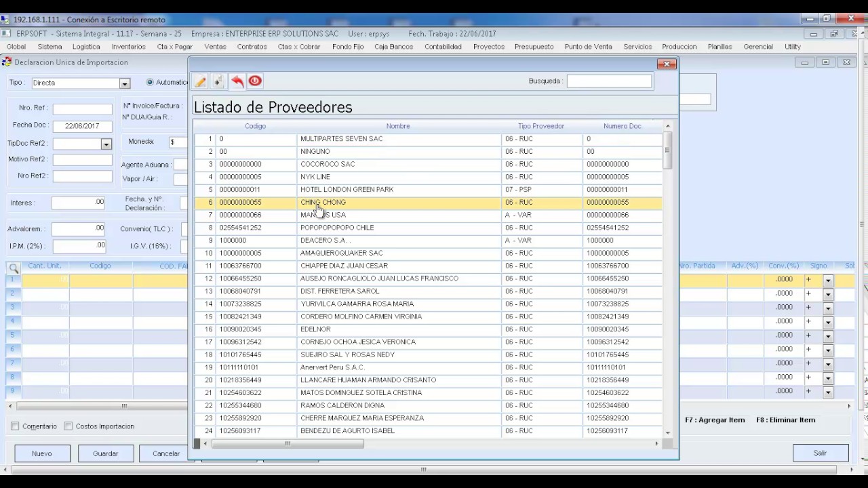Open the Gerencial menu

point(758,47)
